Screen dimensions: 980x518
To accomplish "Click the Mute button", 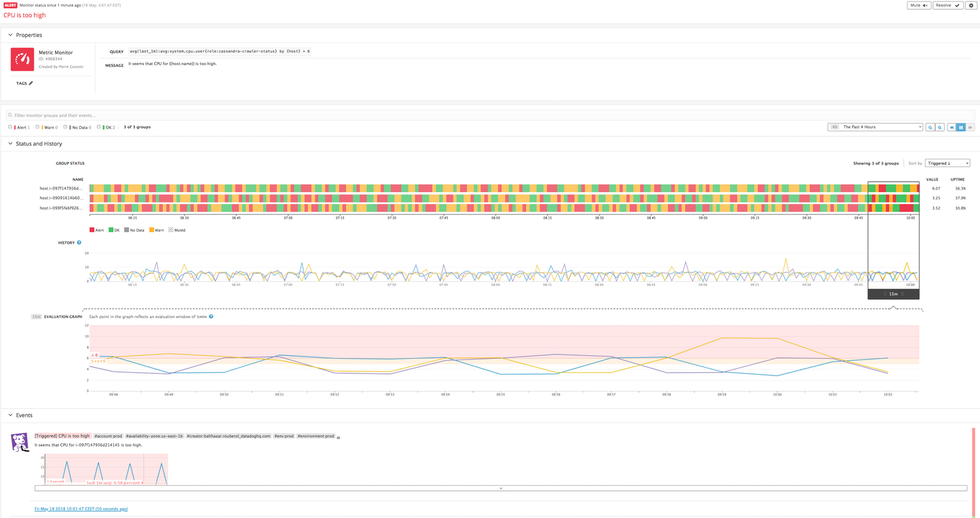I will (x=918, y=5).
